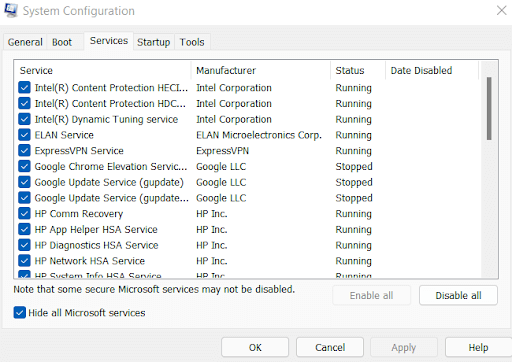Click the Apply button
512x362 pixels.
click(404, 347)
